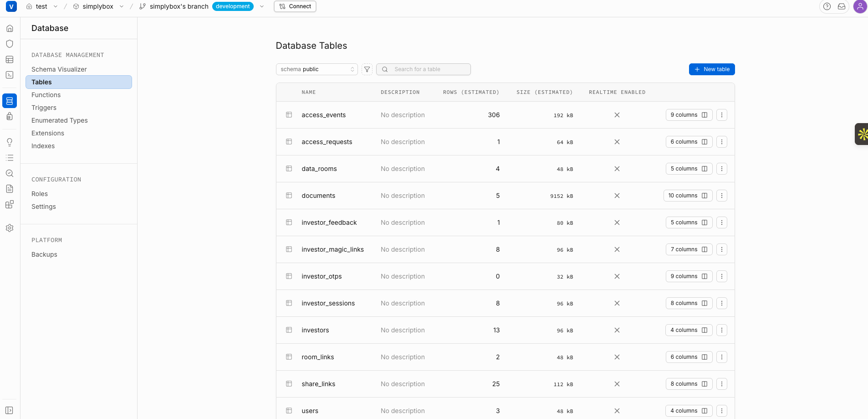
Task: Open the yellow asterisk assistant widget
Action: [862, 134]
